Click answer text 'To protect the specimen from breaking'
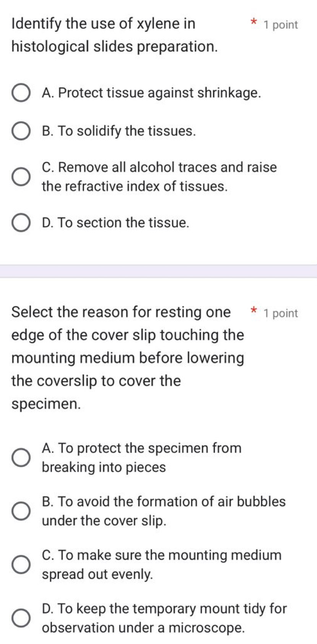The width and height of the screenshot is (317, 644). click(141, 448)
